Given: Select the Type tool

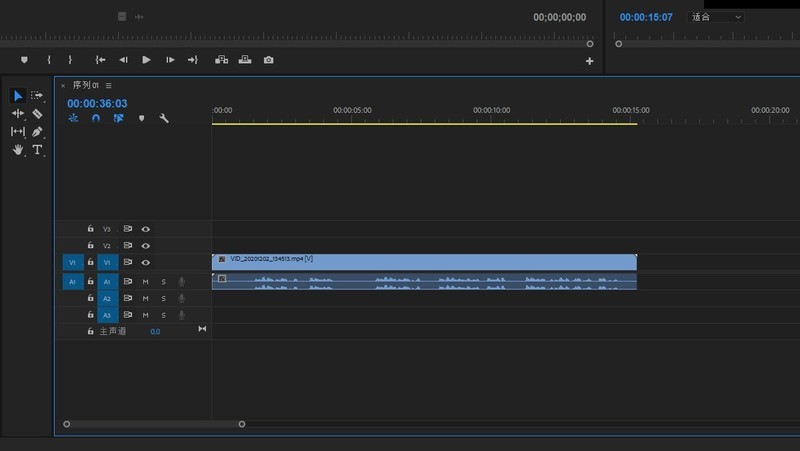Looking at the screenshot, I should coord(38,150).
